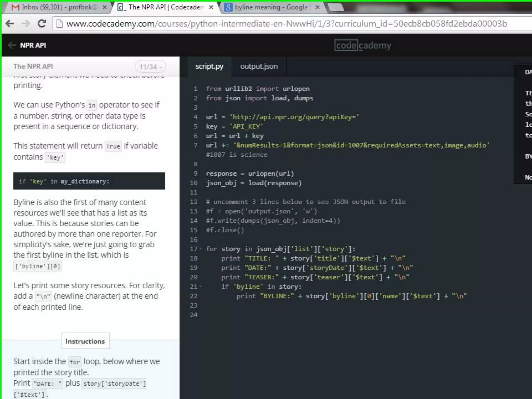Click the "\n" newline code snippet
532x399 pixels.
(43, 296)
